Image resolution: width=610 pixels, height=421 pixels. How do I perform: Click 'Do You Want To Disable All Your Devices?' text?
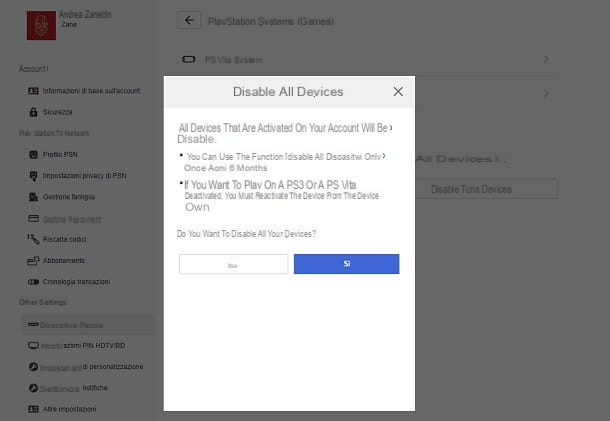tap(246, 234)
